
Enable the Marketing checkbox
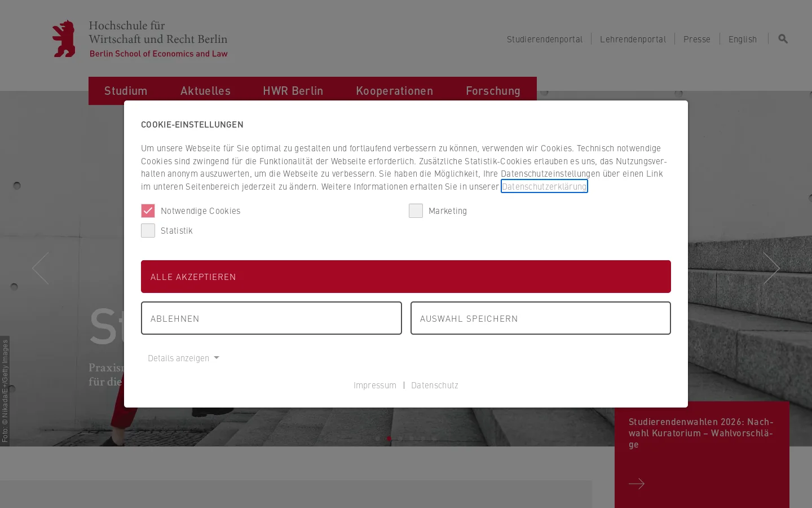point(416,211)
